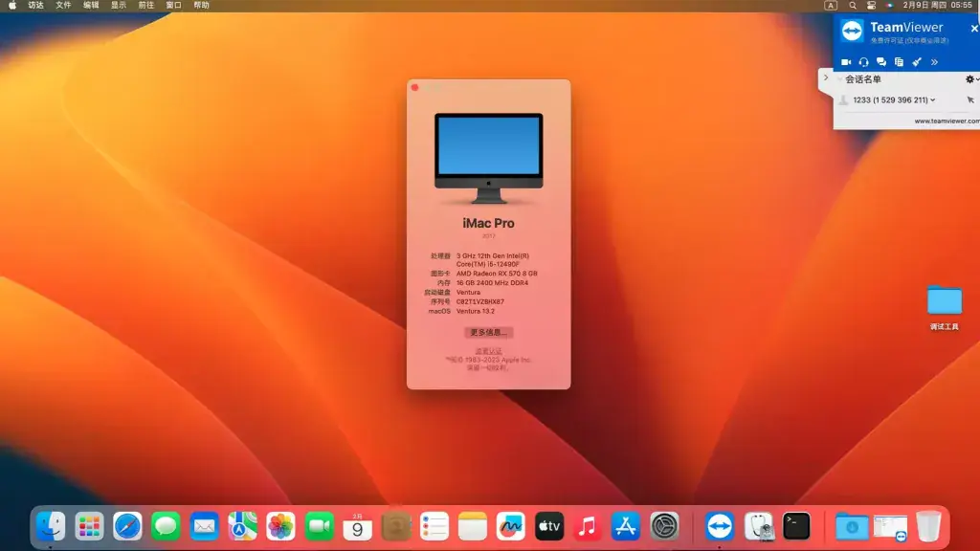Close the TeamViewer panel
Screen dimensions: 980x551
point(973,28)
